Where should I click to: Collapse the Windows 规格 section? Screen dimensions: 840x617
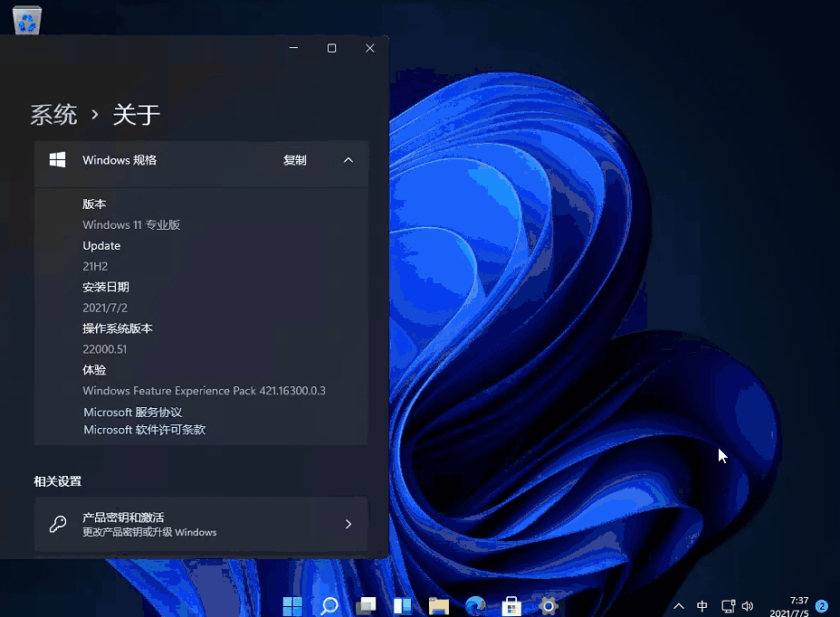pos(348,159)
